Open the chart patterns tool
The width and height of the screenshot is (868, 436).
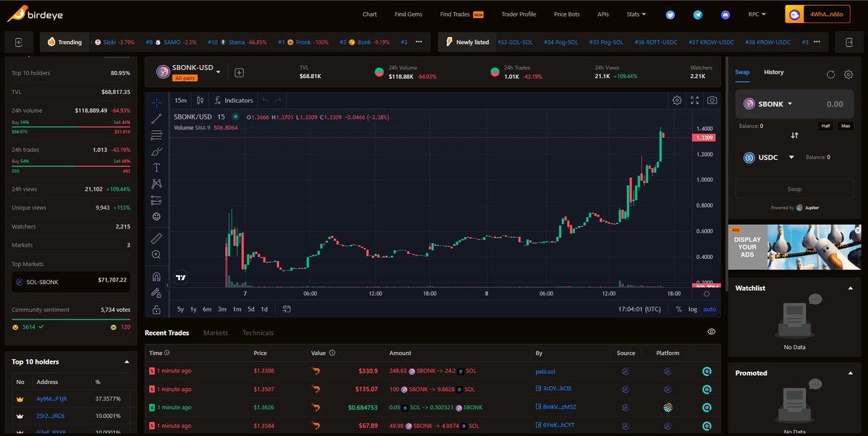pyautogui.click(x=157, y=184)
